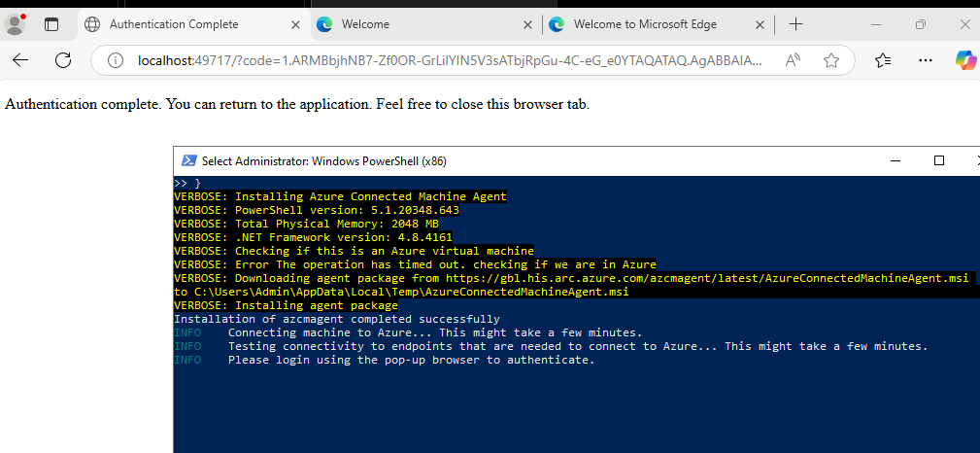Open a new tab with plus button
Viewport: 980px width, 453px height.
pyautogui.click(x=795, y=24)
